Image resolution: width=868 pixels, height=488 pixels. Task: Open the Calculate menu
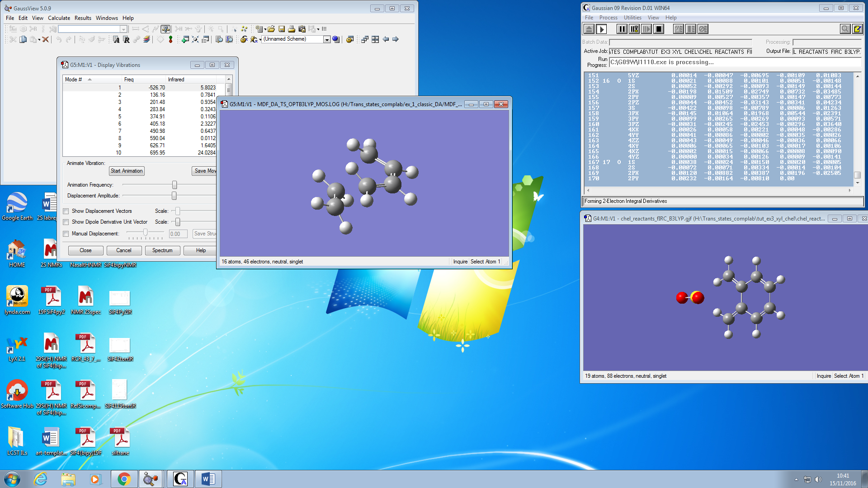(x=59, y=18)
